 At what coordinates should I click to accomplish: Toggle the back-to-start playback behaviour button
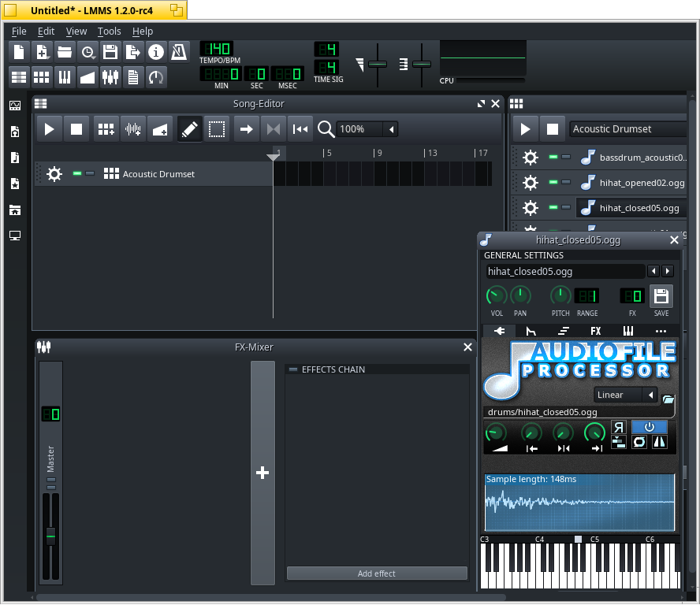point(300,129)
